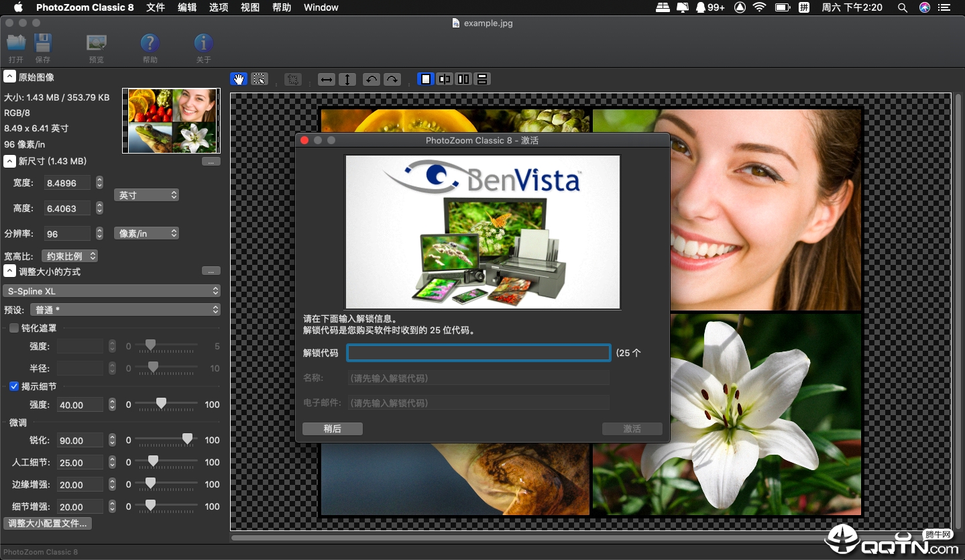Image resolution: width=965 pixels, height=560 pixels.
Task: Open the S-Spline XL method dropdown
Action: (x=111, y=291)
